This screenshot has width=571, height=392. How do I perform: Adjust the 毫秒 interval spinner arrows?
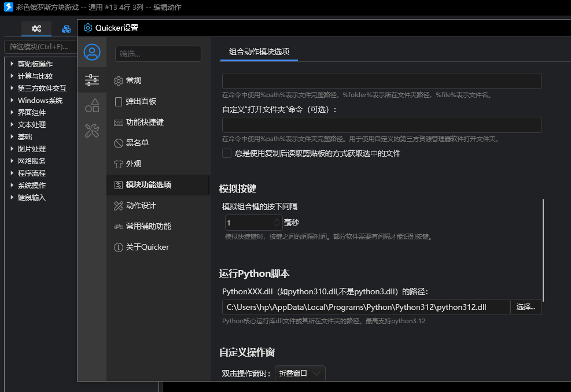point(277,223)
